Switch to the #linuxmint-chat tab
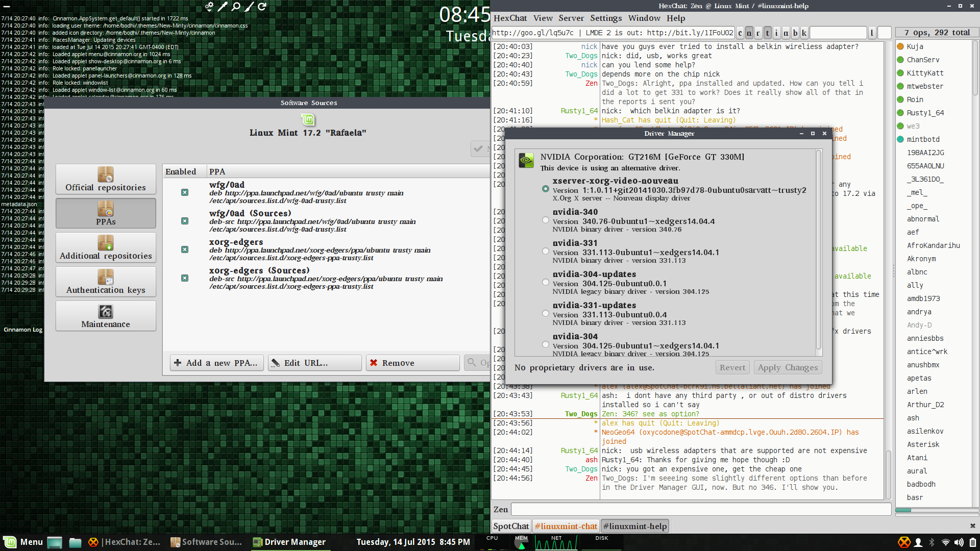 (x=566, y=526)
